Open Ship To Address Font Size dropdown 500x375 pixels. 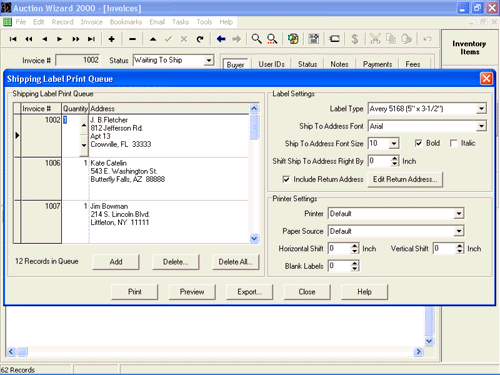coord(394,144)
